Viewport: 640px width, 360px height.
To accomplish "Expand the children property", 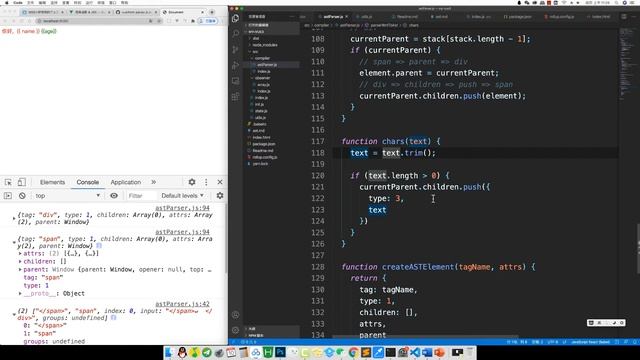I will pos(20,262).
